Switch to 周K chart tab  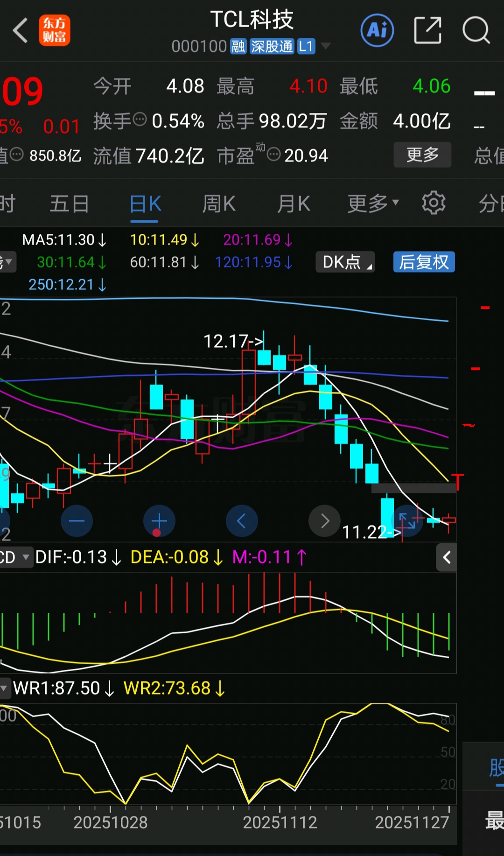pyautogui.click(x=219, y=203)
